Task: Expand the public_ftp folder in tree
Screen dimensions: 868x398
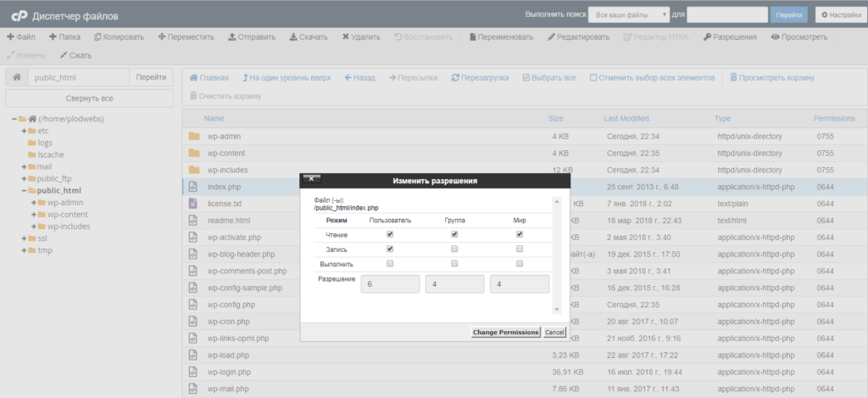Action: pos(25,178)
